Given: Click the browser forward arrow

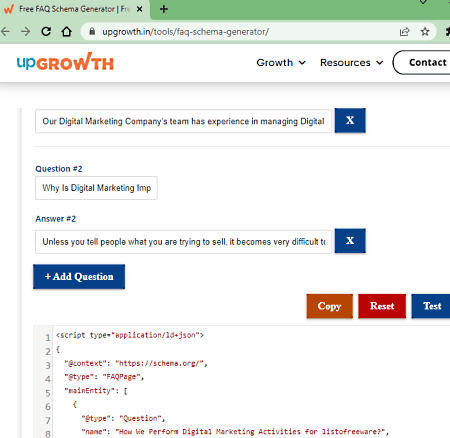Looking at the screenshot, I should [x=25, y=32].
